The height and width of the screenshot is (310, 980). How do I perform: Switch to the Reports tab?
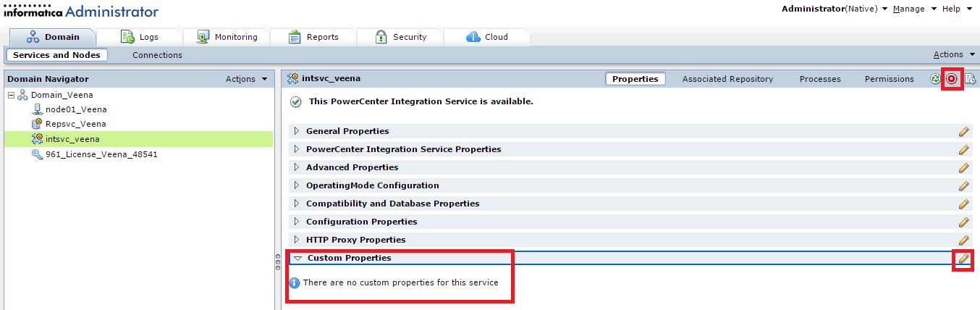(313, 37)
